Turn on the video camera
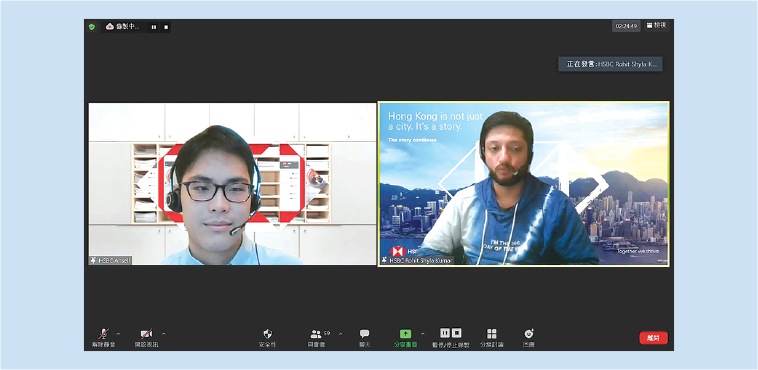This screenshot has height=370, width=758. click(146, 337)
